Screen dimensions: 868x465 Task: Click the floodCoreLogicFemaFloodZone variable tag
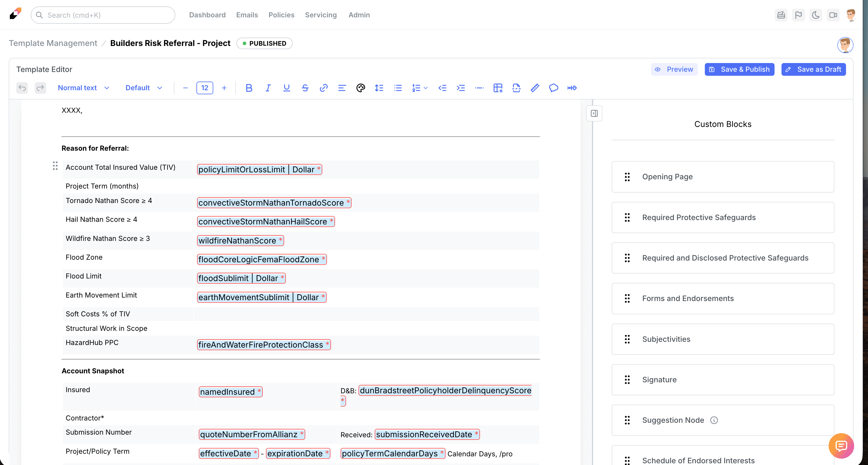tap(262, 259)
